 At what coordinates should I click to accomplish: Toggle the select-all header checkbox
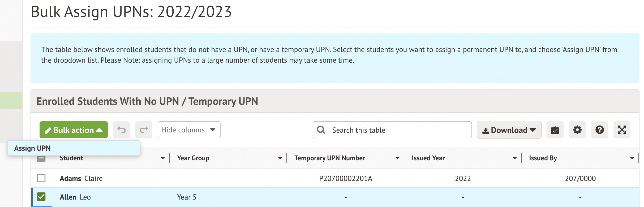pos(41,159)
